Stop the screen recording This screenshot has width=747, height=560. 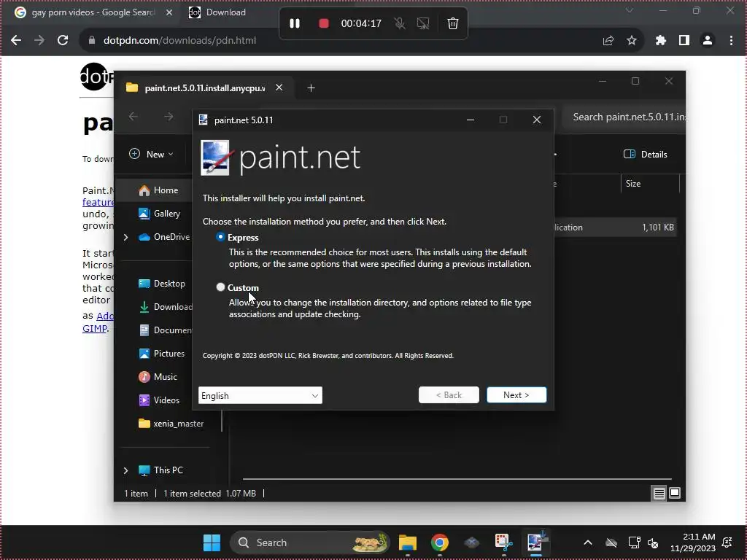323,23
